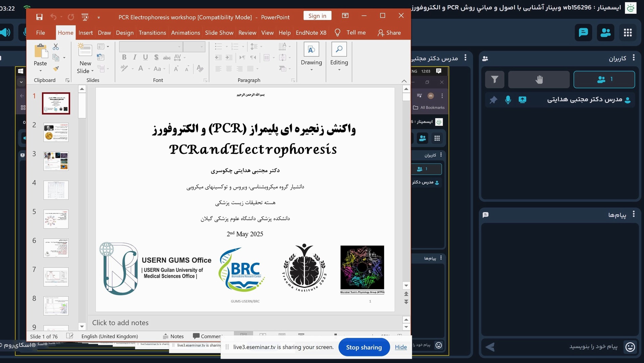Open Customize Quick Access Toolbar arrow
644x363 pixels.
[99, 17]
